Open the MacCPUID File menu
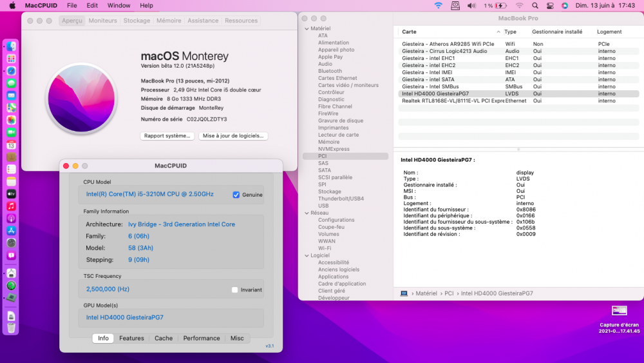 coord(72,5)
